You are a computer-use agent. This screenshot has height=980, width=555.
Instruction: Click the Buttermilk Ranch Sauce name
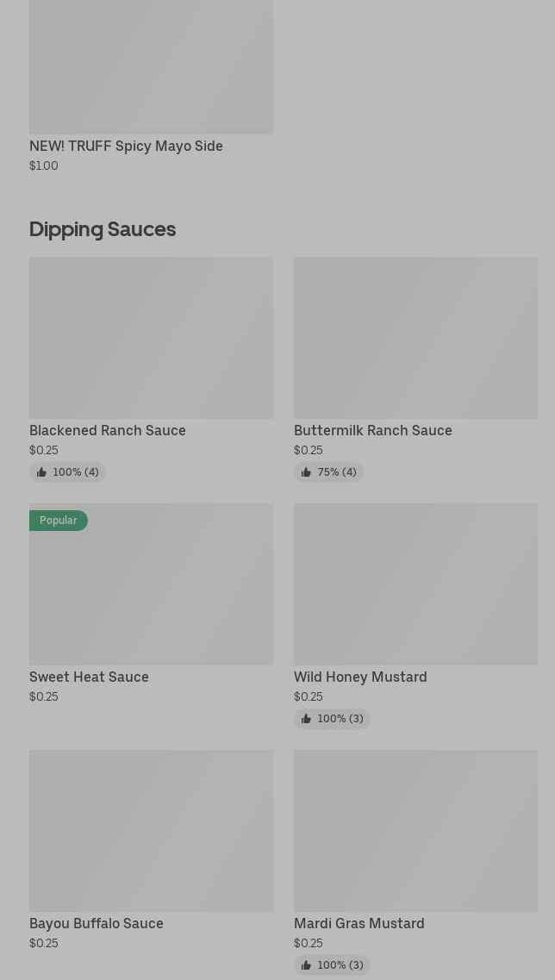372,431
